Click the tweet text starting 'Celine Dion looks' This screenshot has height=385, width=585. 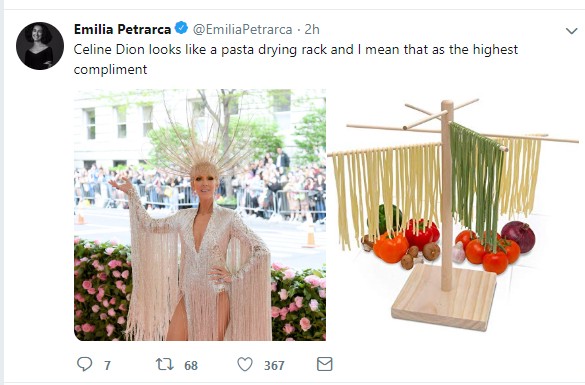pos(295,59)
